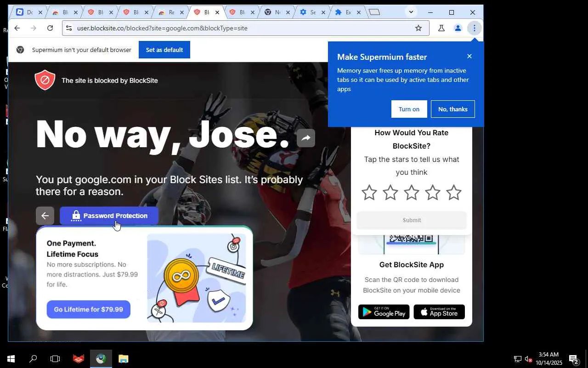The height and width of the screenshot is (368, 588).
Task: Expand the tab search dropdown
Action: click(411, 12)
